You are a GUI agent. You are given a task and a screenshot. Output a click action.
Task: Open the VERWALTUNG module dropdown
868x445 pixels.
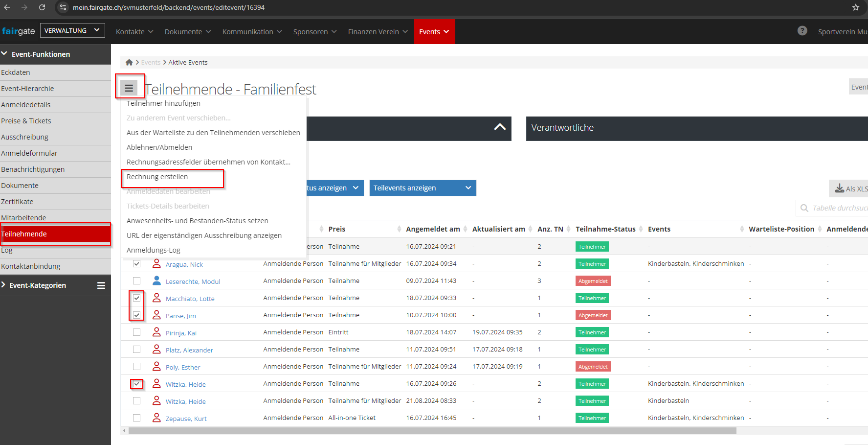point(72,30)
